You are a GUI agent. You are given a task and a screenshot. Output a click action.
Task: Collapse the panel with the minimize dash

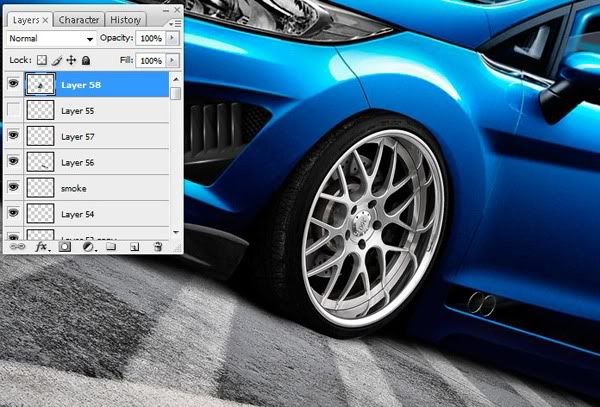tap(165, 10)
